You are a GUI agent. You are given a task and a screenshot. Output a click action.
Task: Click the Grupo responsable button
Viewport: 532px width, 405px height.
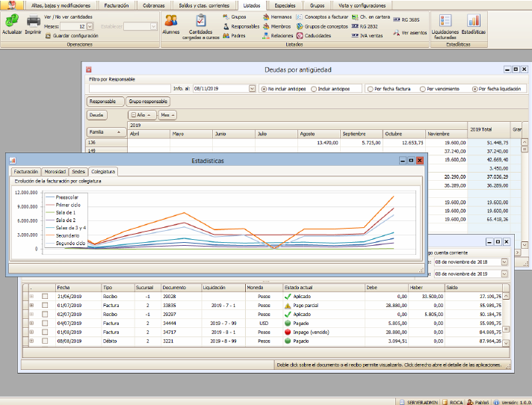148,102
